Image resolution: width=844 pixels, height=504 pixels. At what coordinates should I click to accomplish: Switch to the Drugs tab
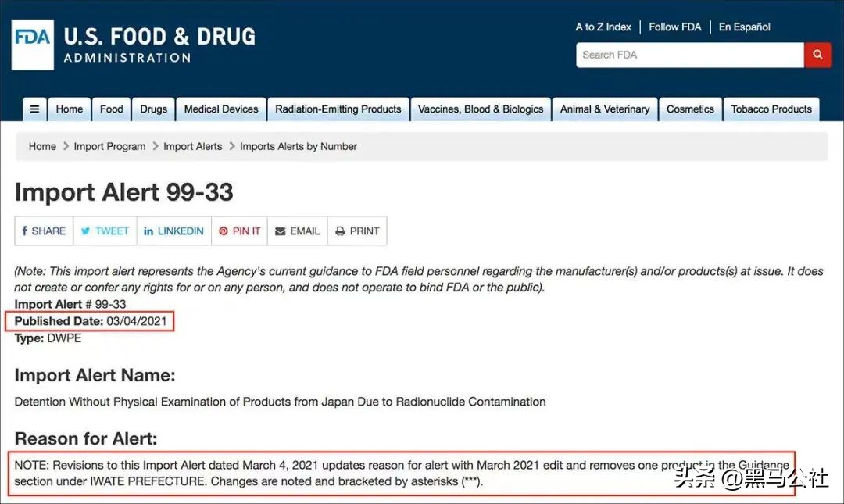coord(153,109)
